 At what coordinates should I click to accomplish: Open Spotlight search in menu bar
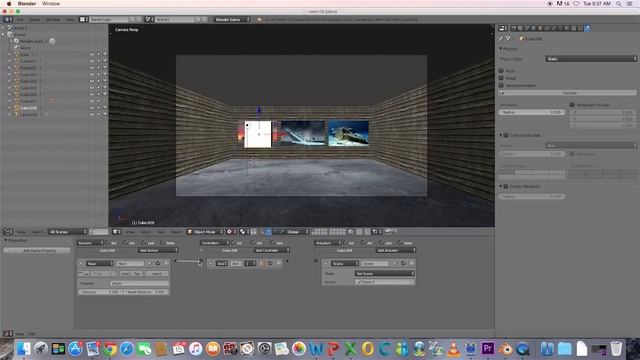click(619, 4)
